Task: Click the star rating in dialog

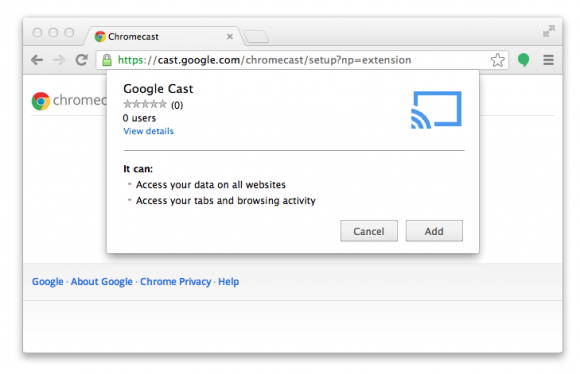Action: point(145,104)
